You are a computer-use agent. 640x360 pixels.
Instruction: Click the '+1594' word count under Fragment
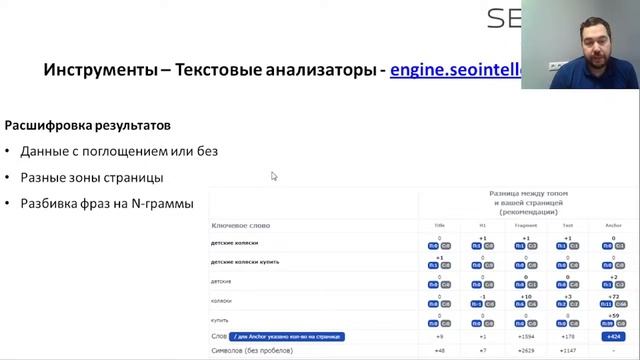526,337
